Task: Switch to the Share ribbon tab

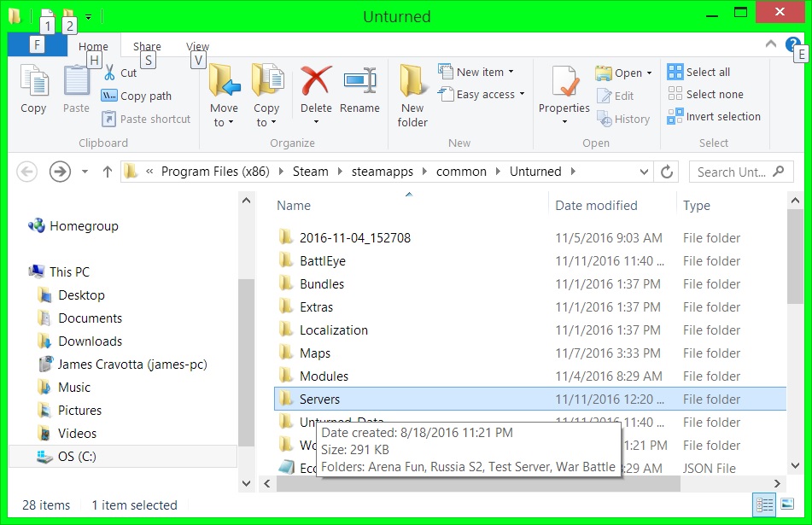Action: [x=147, y=46]
